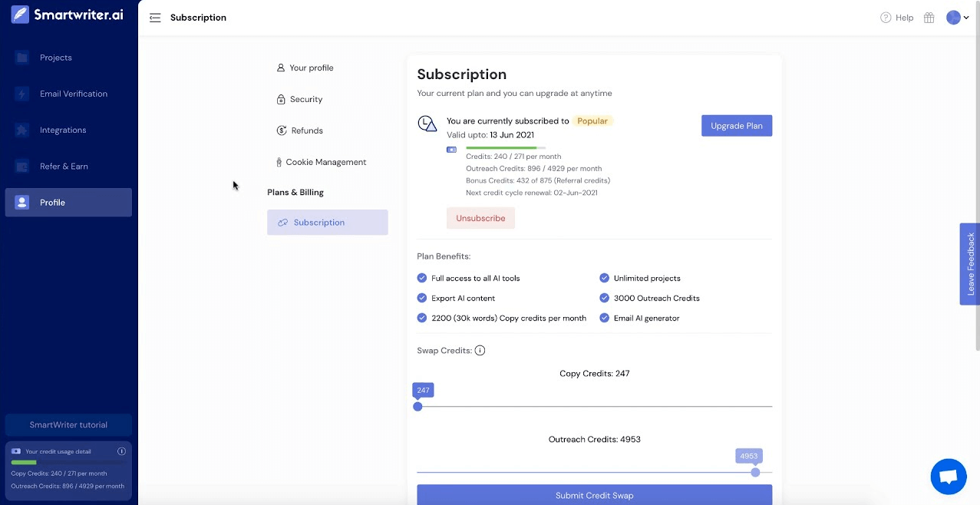Click the 'Valid upto: 13 Jun 2021' text
Screen dimensions: 980x505
[x=490, y=135]
